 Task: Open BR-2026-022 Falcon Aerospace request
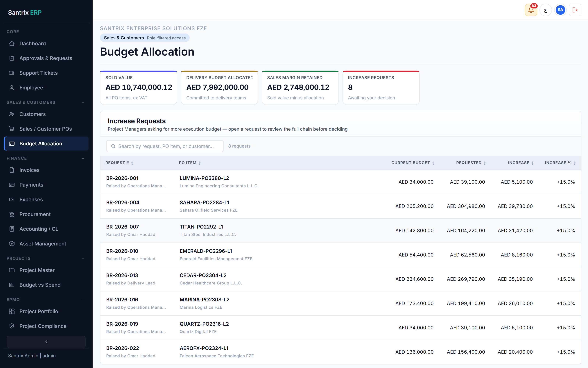340,352
